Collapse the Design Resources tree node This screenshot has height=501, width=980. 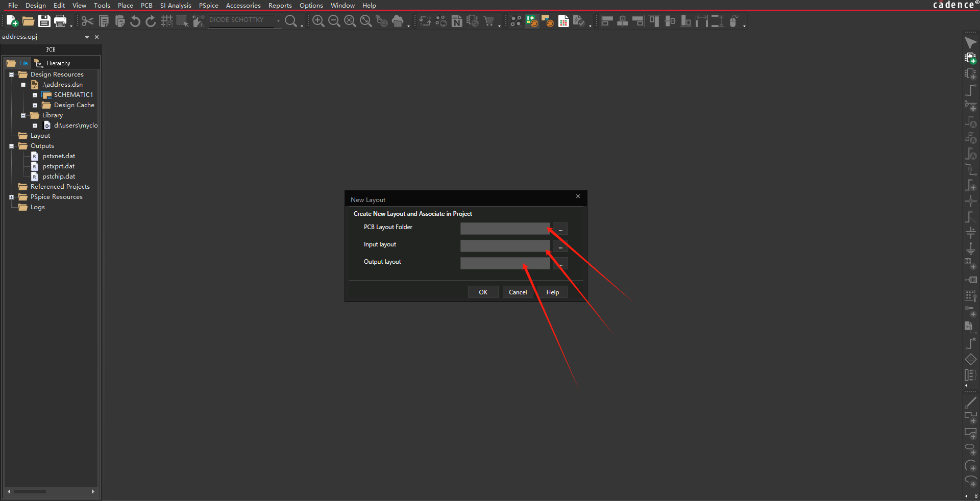point(11,74)
